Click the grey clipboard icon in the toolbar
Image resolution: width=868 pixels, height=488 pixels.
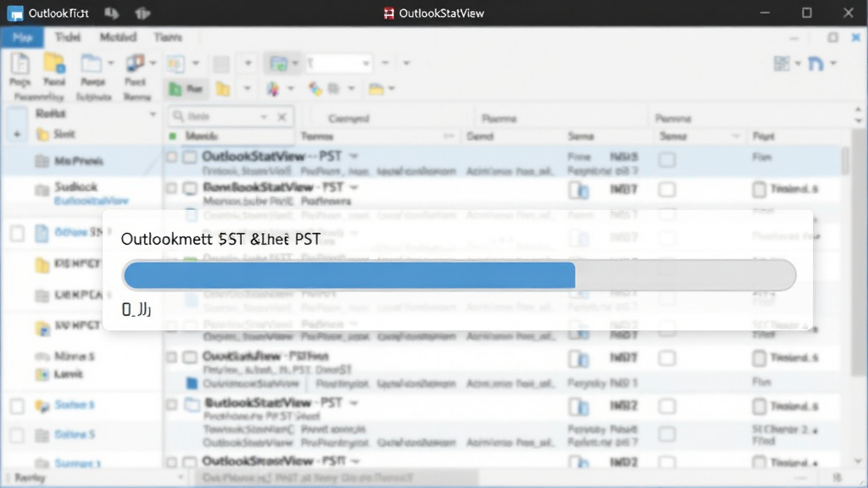pos(333,88)
